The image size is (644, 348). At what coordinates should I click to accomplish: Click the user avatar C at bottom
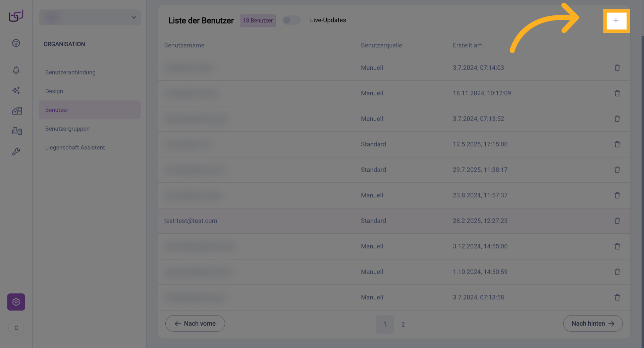pyautogui.click(x=16, y=328)
